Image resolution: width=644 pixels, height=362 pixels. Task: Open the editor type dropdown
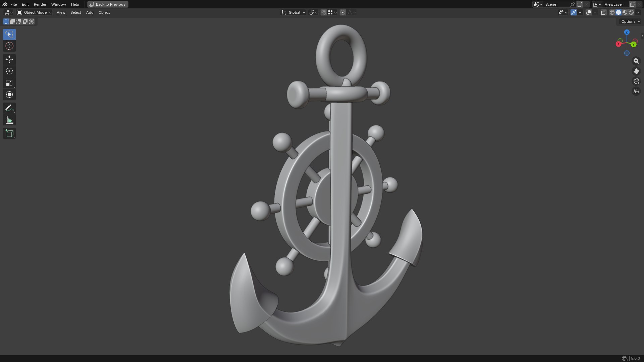(8, 12)
